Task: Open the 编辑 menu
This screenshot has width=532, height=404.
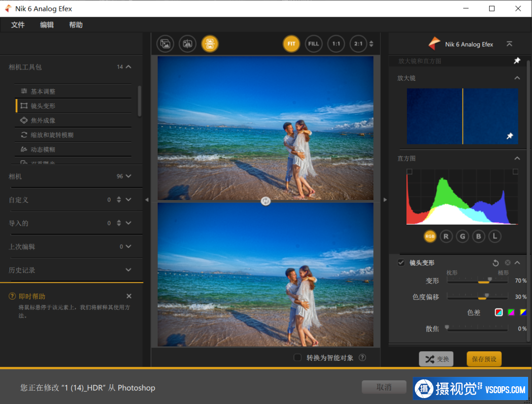Action: tap(47, 25)
